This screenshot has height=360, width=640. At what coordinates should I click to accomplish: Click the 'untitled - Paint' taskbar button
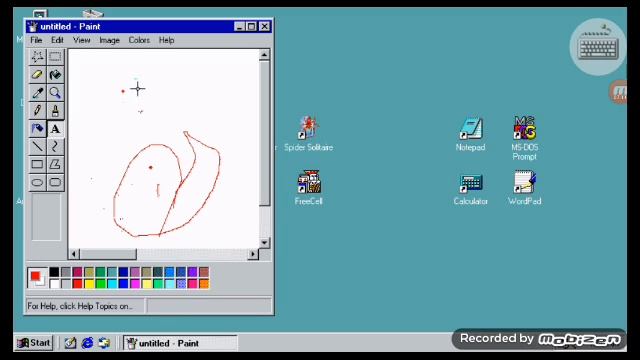click(180, 343)
